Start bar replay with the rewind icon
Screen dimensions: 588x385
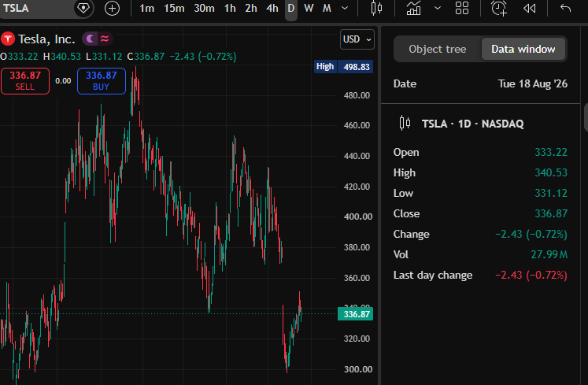[x=529, y=8]
